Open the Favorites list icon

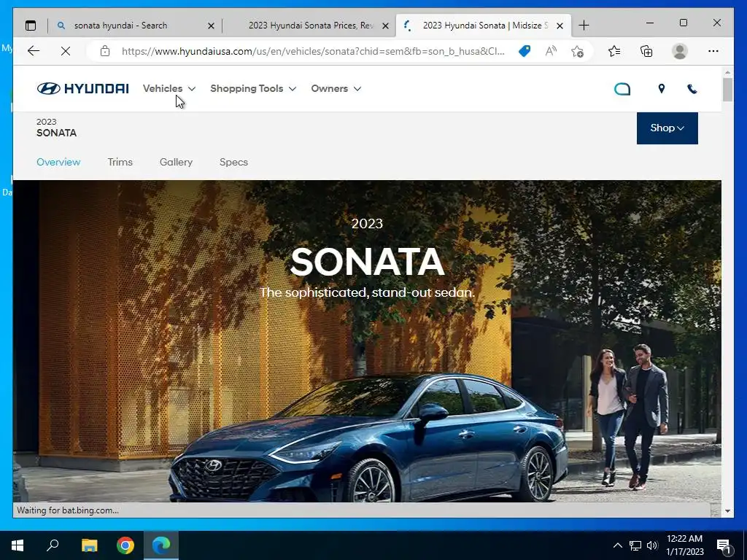tap(614, 51)
